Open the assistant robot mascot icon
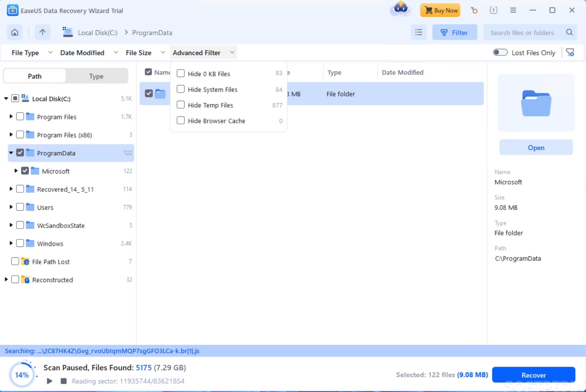 [x=401, y=9]
